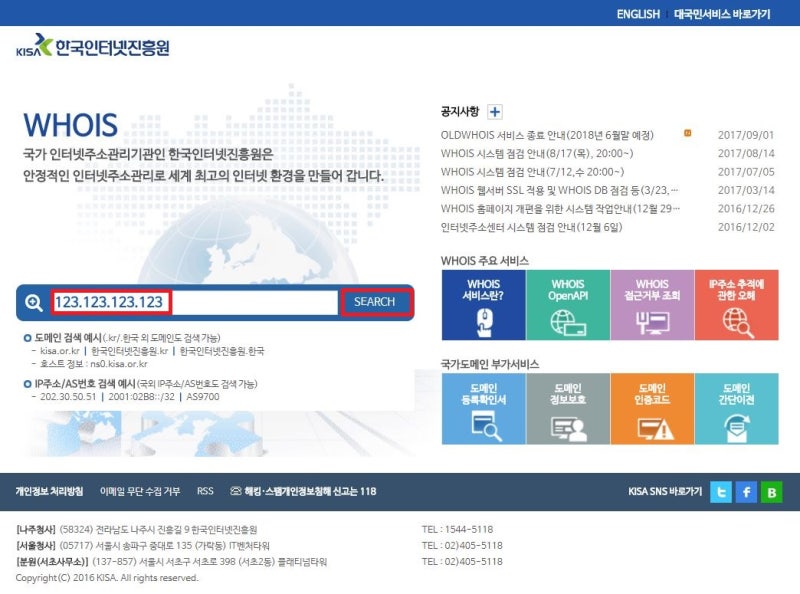Click the large WHOIS heading
Screen dimensions: 800x594
70,125
